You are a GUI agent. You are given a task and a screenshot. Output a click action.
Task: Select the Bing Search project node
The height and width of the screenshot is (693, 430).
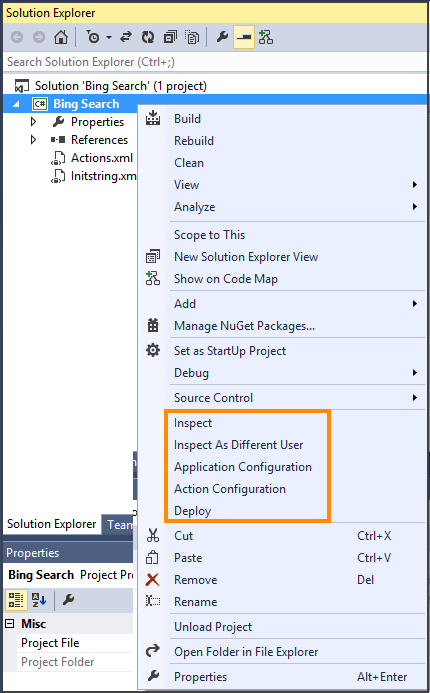(x=86, y=104)
